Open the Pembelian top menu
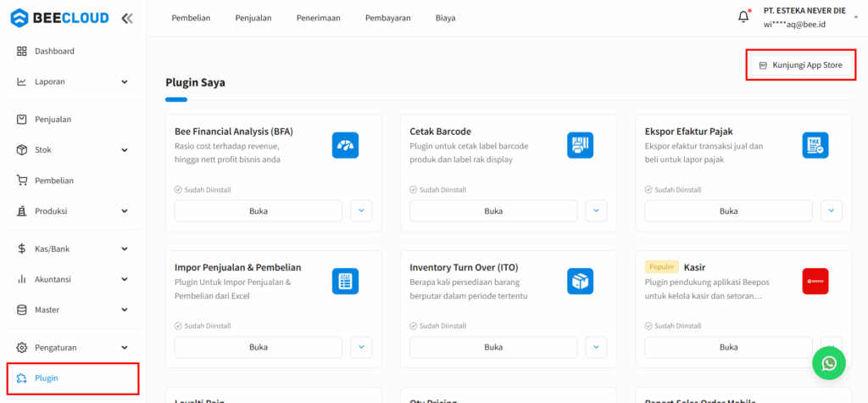The image size is (868, 403). pyautogui.click(x=191, y=18)
